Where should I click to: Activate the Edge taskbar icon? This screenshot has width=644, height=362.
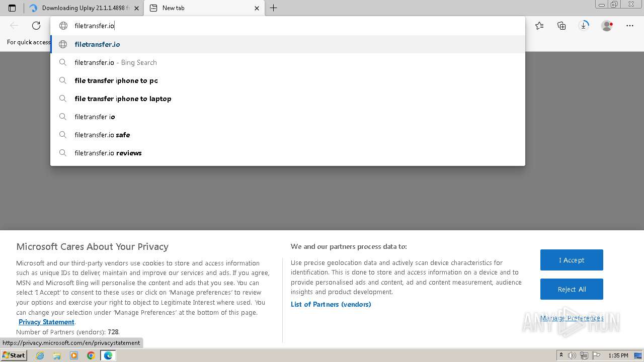point(108,355)
